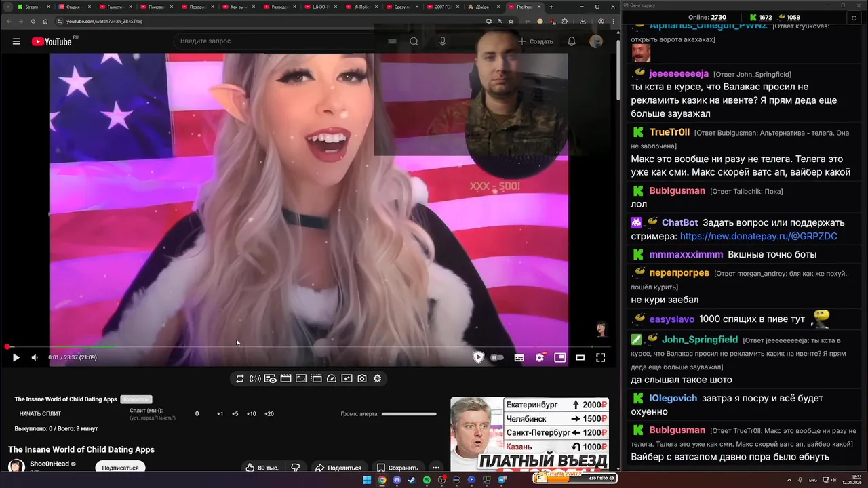Toggle theater mode in player
868x488 pixels.
point(580,357)
